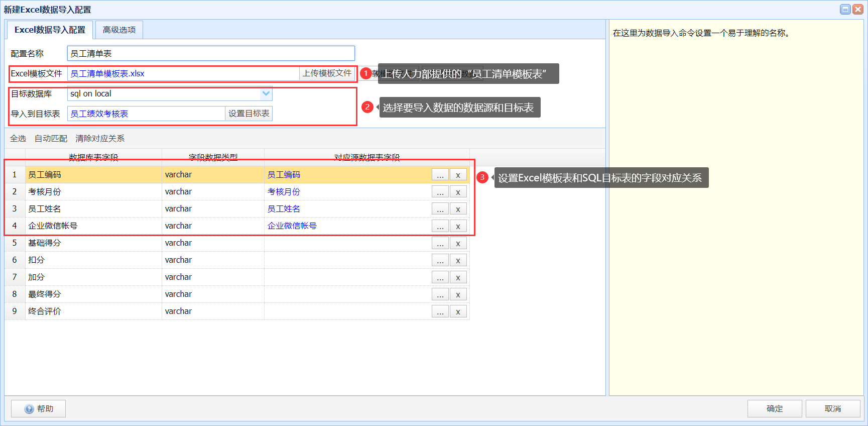The height and width of the screenshot is (426, 868).
Task: Click the 配置名称 input field
Action: (211, 53)
